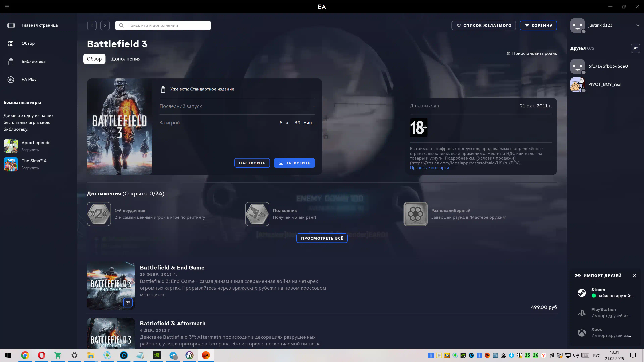Image resolution: width=644 pixels, height=362 pixels.
Task: Close the Импорт друзей panel
Action: pyautogui.click(x=634, y=276)
